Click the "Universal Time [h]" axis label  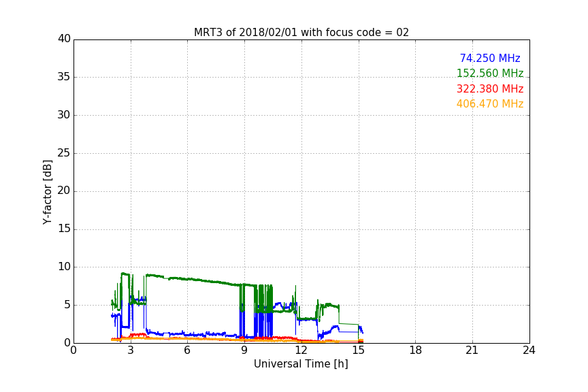click(301, 364)
